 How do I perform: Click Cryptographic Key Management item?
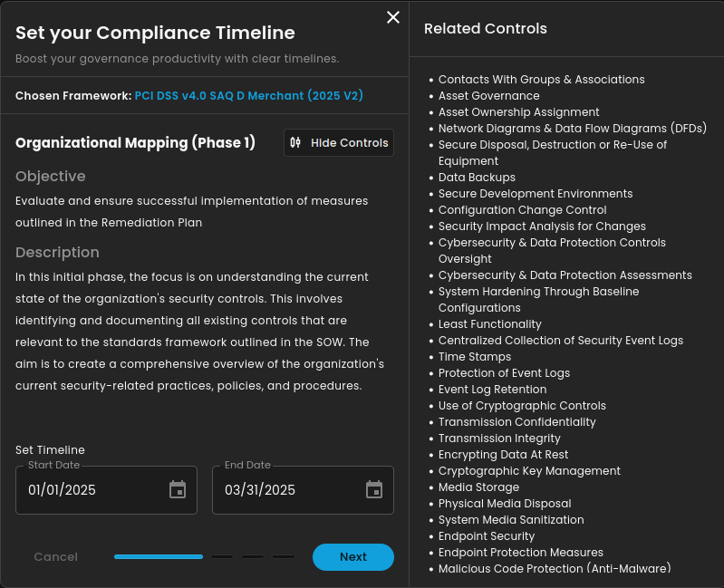tap(529, 471)
